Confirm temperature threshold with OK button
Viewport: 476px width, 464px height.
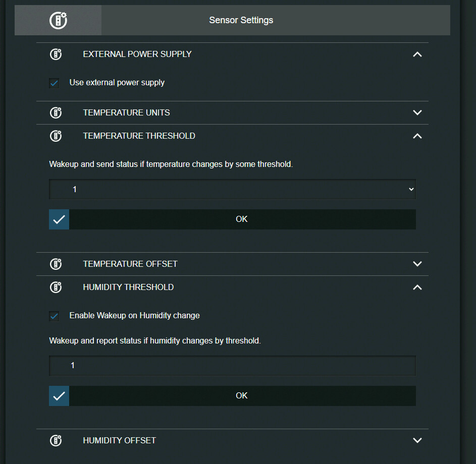(242, 219)
